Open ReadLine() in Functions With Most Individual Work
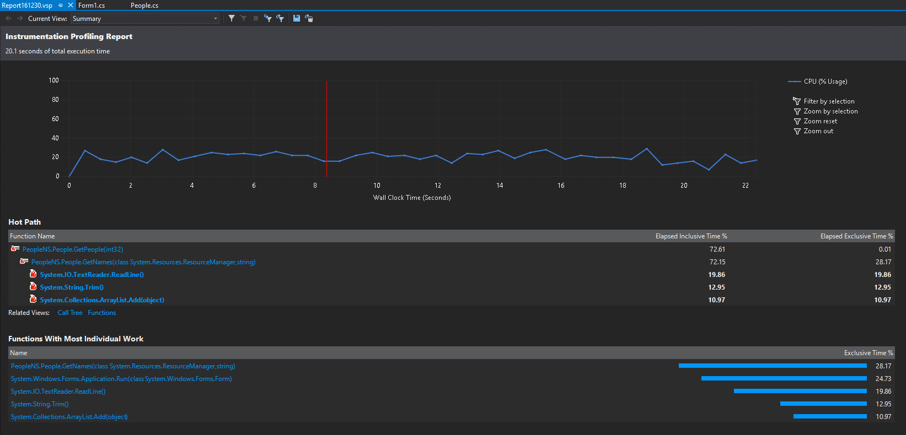Image resolution: width=906 pixels, height=435 pixels. click(58, 391)
